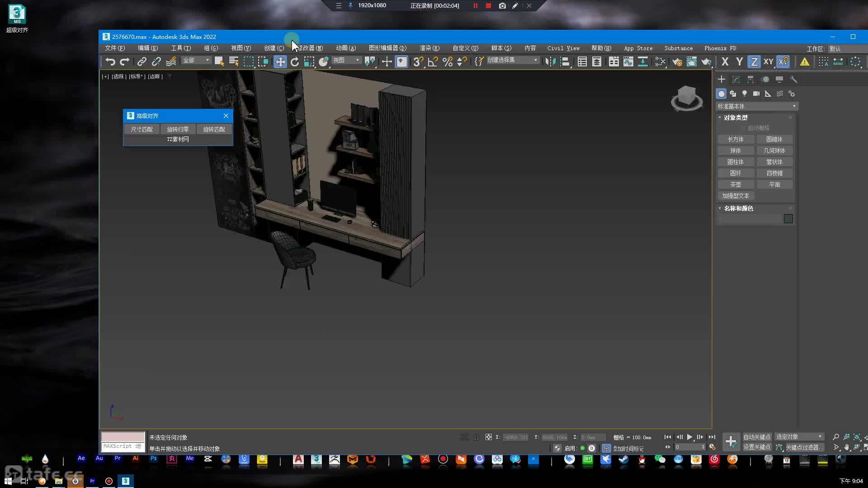
Task: Open the 渲染(R) menu
Action: tap(429, 48)
